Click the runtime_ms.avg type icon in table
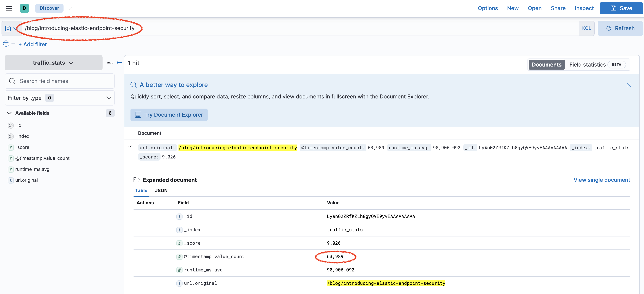Viewport: 644px width, 294px height. (179, 270)
